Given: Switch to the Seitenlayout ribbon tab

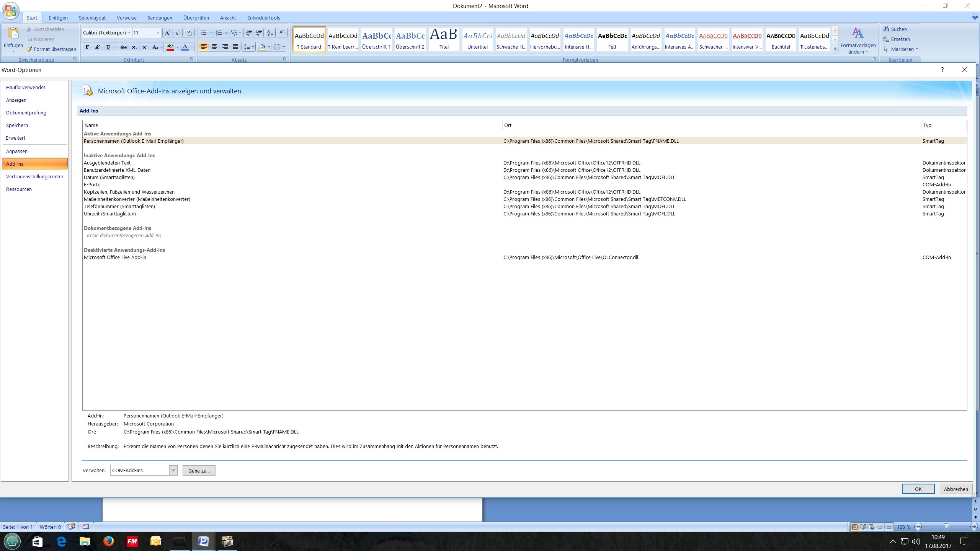Looking at the screenshot, I should pyautogui.click(x=92, y=18).
